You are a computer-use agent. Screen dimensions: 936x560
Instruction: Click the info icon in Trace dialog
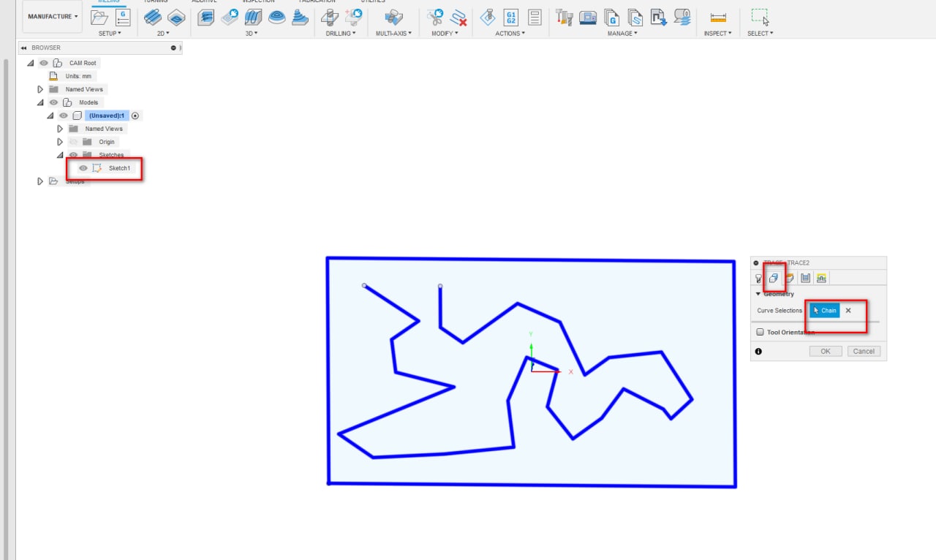(758, 352)
